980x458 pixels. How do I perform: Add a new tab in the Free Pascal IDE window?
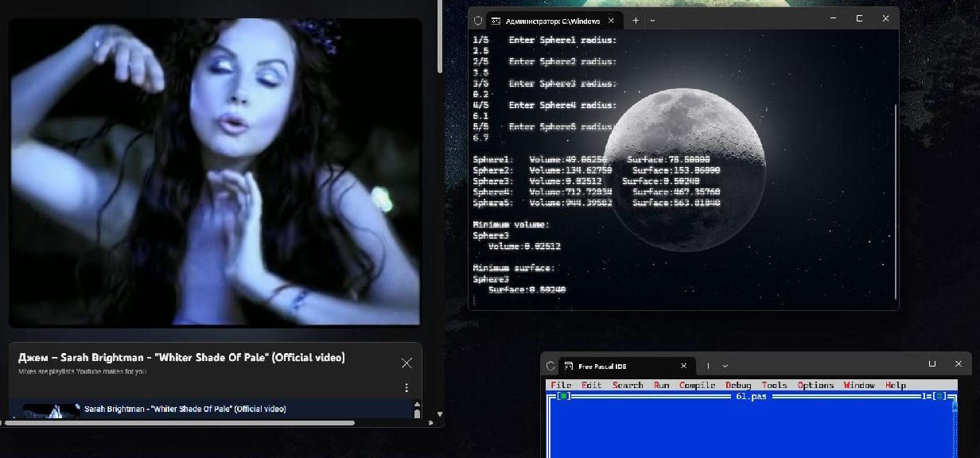[x=708, y=366]
